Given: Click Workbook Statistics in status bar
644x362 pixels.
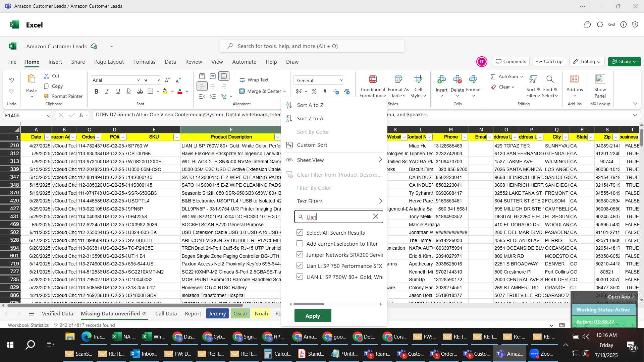Looking at the screenshot, I should (28, 325).
